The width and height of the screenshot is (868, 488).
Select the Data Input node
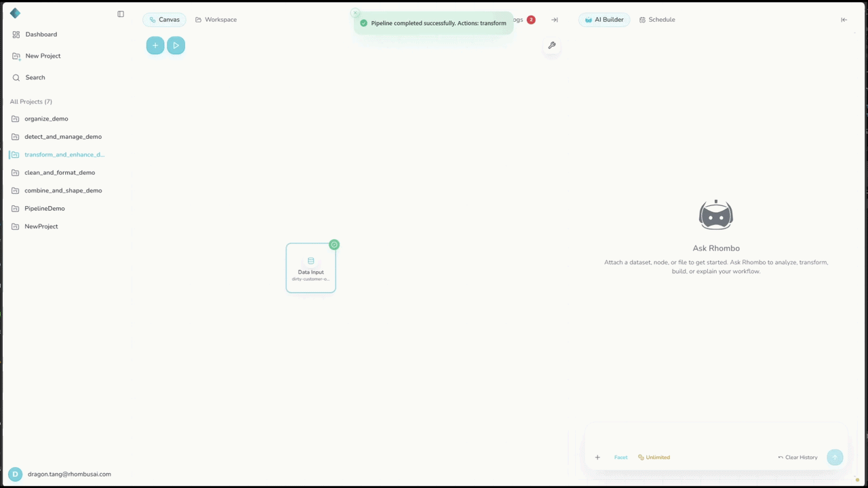click(311, 268)
